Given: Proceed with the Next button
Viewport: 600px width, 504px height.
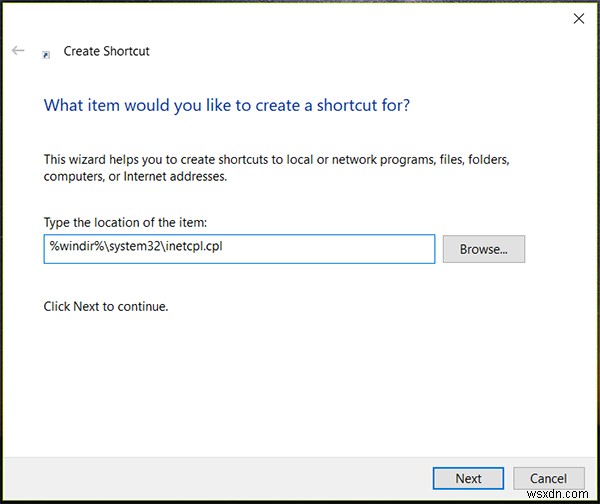Looking at the screenshot, I should pyautogui.click(x=468, y=478).
